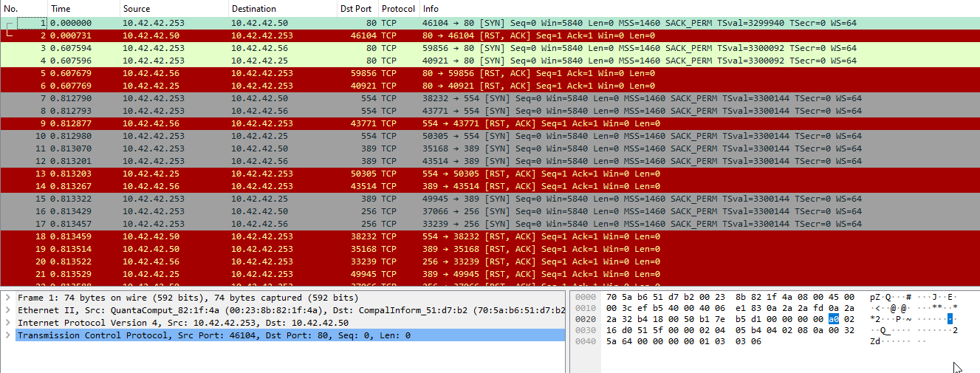
Task: Click the highlighted a0 byte in hex pane
Action: tap(833, 319)
